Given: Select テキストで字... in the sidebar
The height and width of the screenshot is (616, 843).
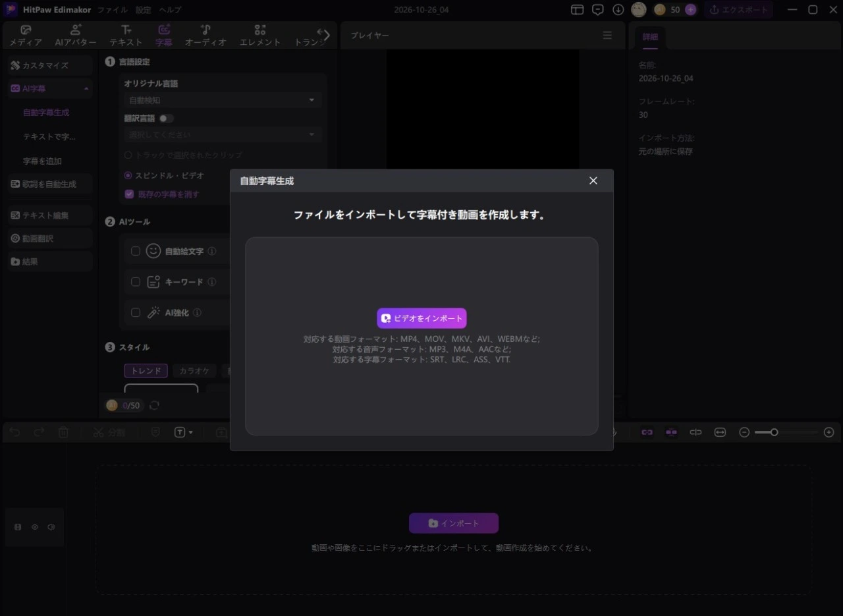Looking at the screenshot, I should click(x=49, y=136).
